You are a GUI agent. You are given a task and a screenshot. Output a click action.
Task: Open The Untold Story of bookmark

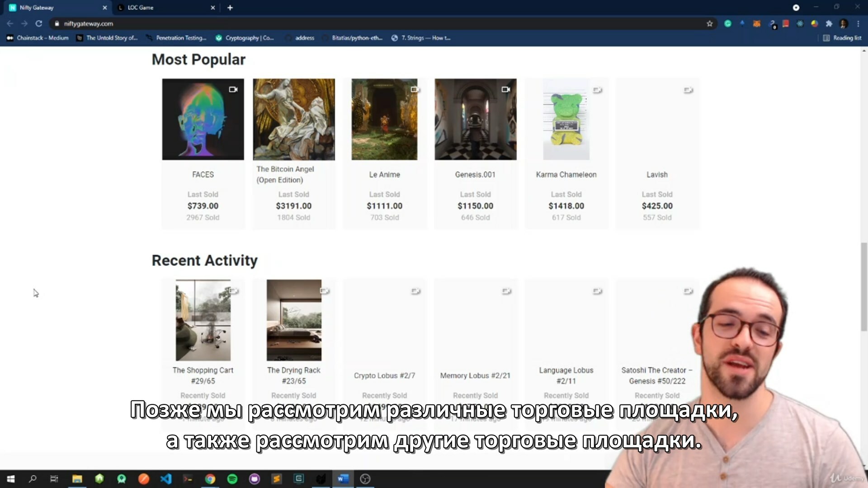point(107,38)
